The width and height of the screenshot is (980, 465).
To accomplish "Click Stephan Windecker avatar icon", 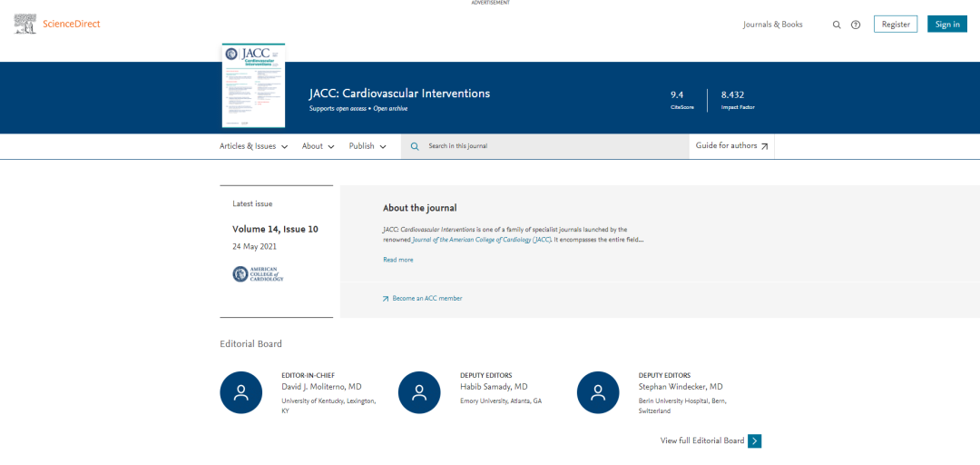I will (x=598, y=392).
